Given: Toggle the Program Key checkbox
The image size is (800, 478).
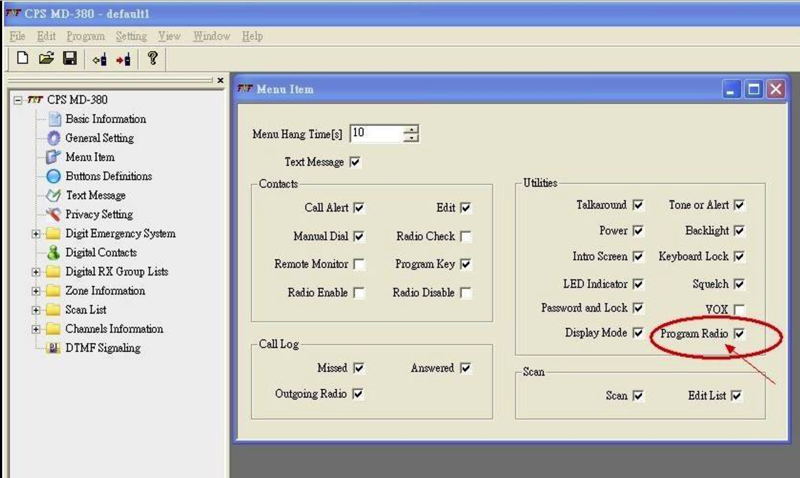Looking at the screenshot, I should (465, 264).
